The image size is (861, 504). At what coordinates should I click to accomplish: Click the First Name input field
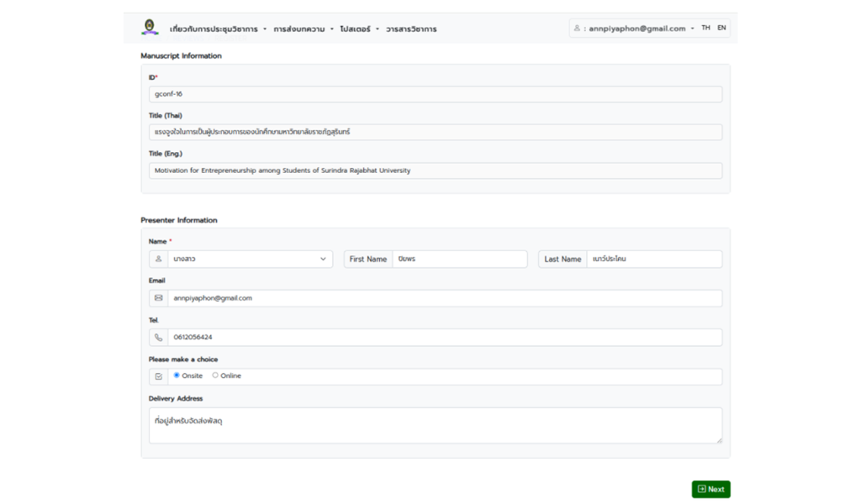point(459,260)
